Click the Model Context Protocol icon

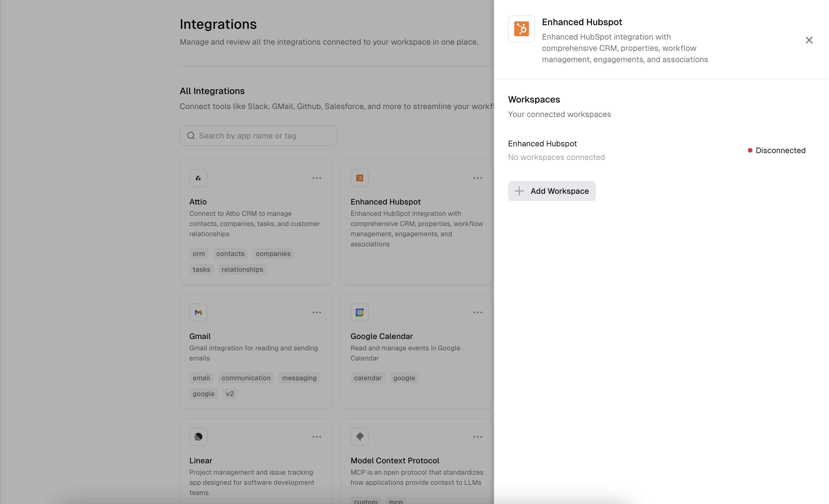pos(359,437)
